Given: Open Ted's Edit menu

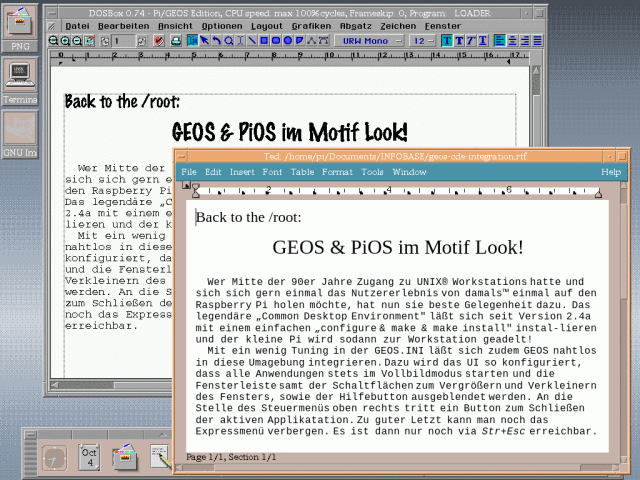Looking at the screenshot, I should (x=213, y=172).
